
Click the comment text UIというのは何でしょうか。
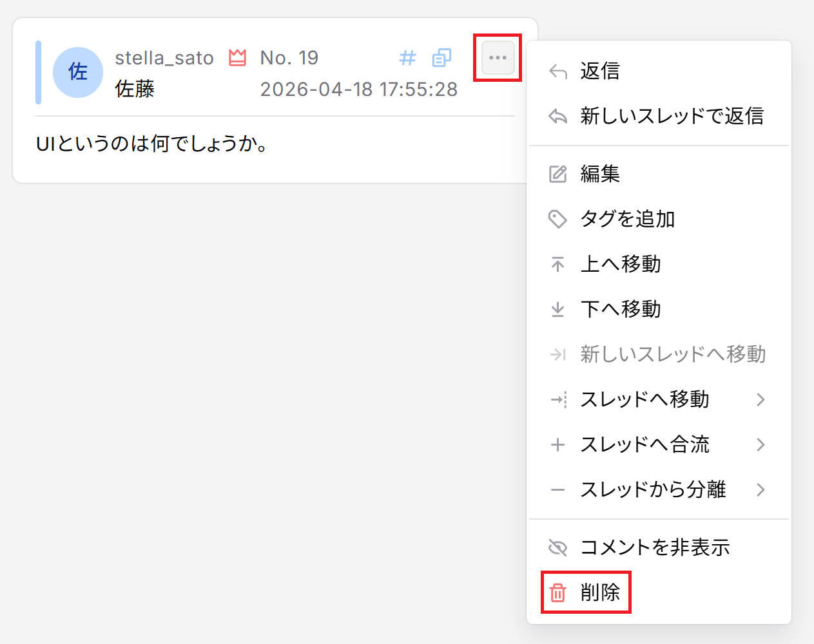click(152, 144)
